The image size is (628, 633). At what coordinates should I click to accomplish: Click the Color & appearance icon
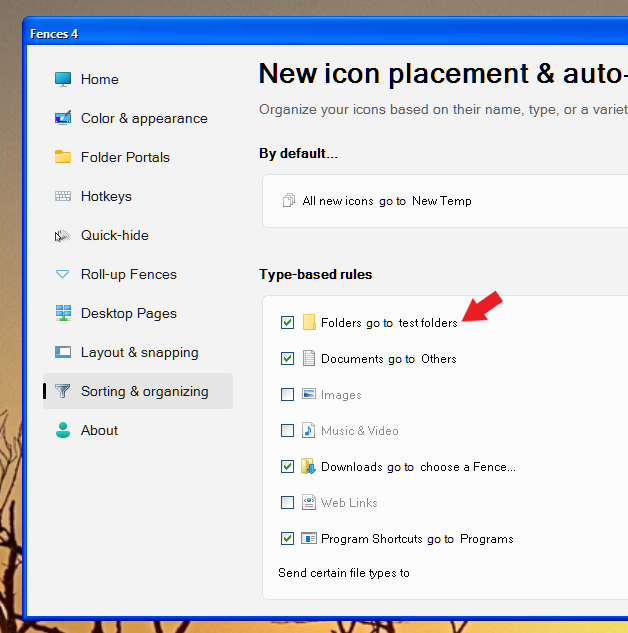coord(63,118)
